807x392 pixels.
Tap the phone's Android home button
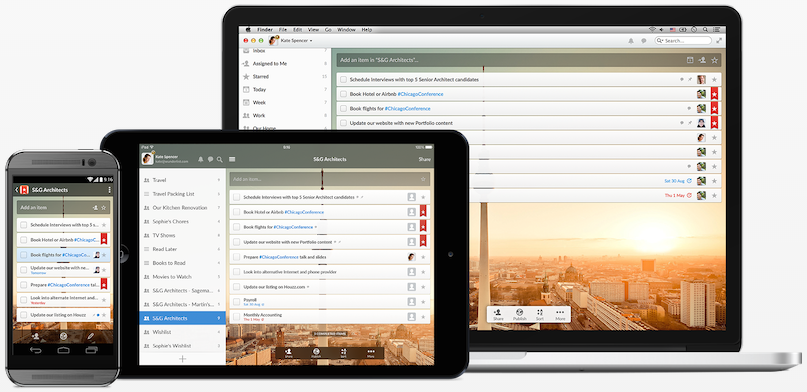(x=63, y=350)
